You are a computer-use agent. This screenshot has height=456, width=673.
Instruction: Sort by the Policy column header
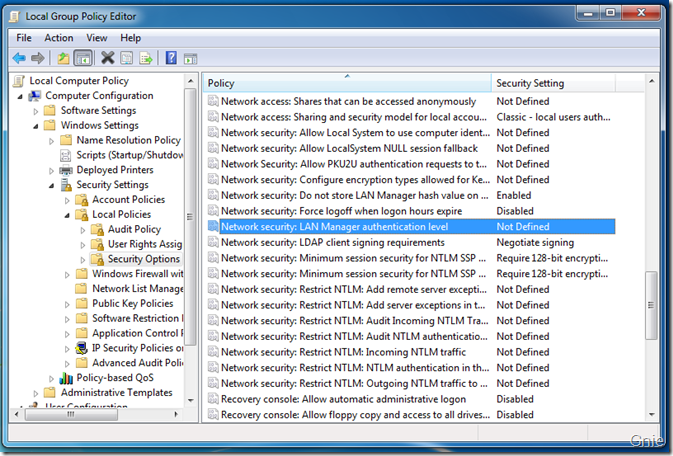[x=347, y=83]
